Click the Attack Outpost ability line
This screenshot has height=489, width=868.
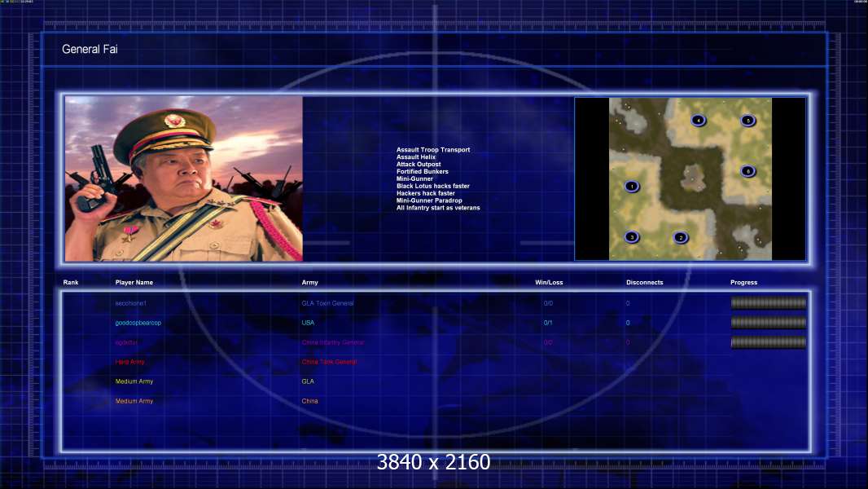click(419, 164)
